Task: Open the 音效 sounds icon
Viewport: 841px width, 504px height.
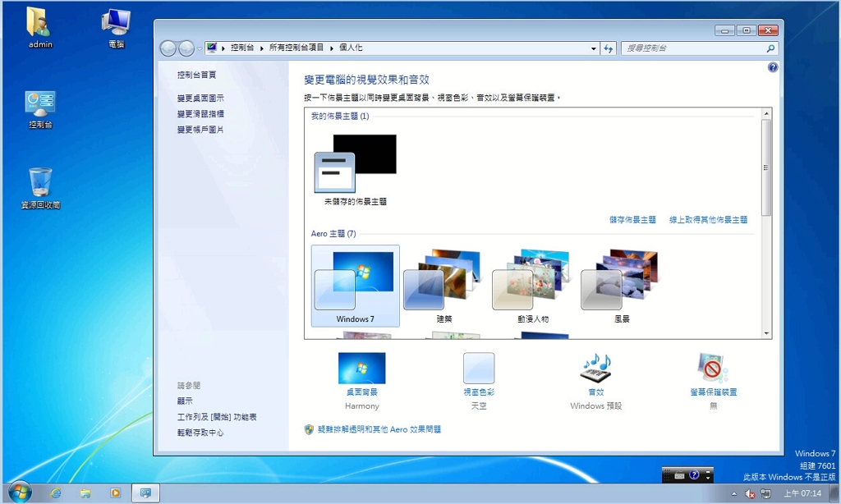Action: coord(596,368)
